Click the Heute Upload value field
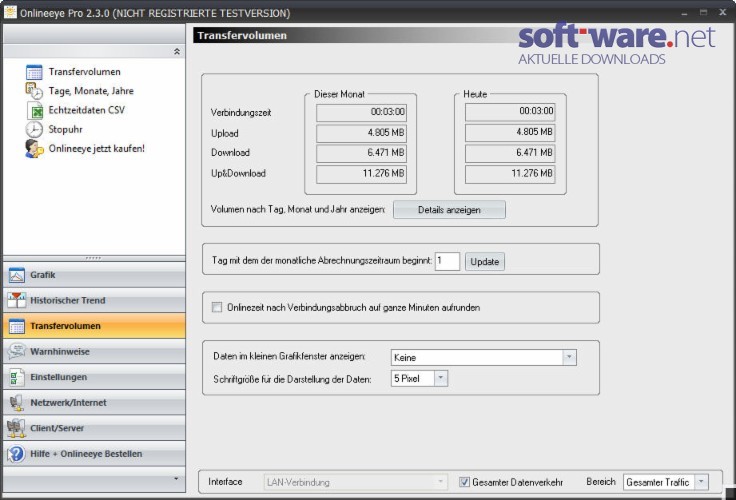This screenshot has width=736, height=500. coord(510,132)
